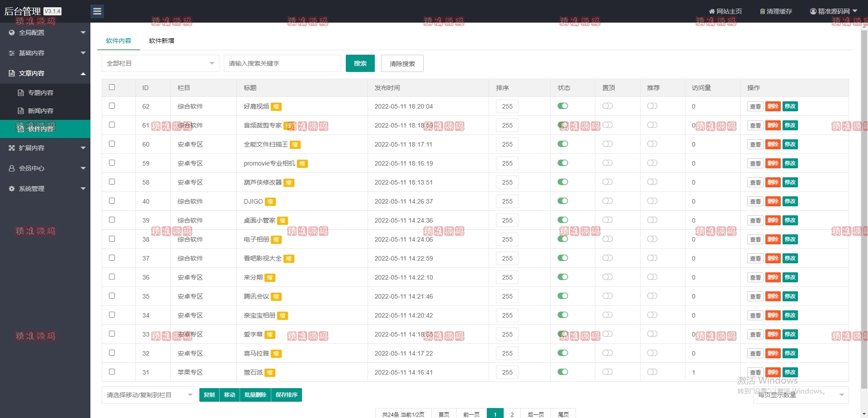
Task: Go to page 2 in pagination
Action: click(512, 414)
